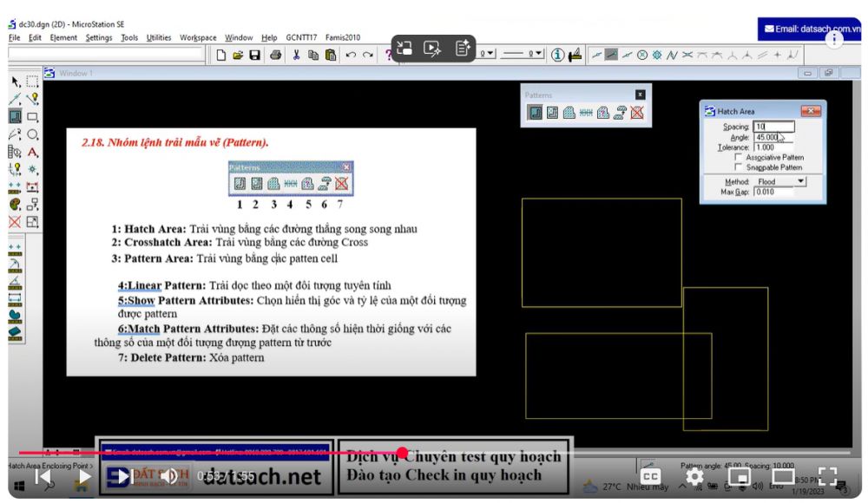Enable the Associative Pattern checkbox
Viewport: 868px width, 503px height.
[739, 158]
